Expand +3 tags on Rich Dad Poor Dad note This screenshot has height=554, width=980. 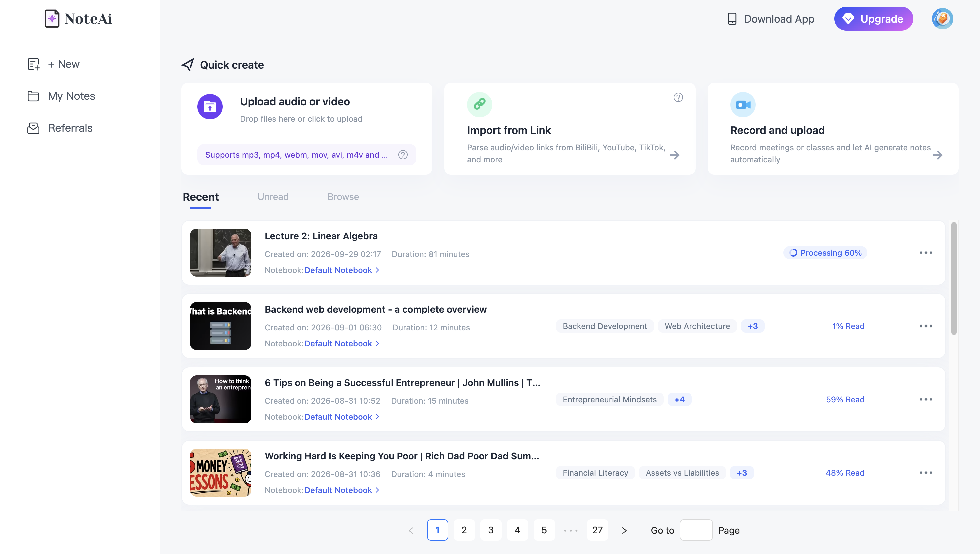tap(742, 473)
